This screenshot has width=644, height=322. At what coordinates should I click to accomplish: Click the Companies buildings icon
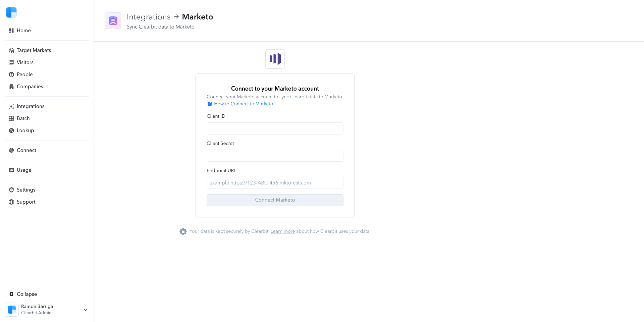pos(11,87)
